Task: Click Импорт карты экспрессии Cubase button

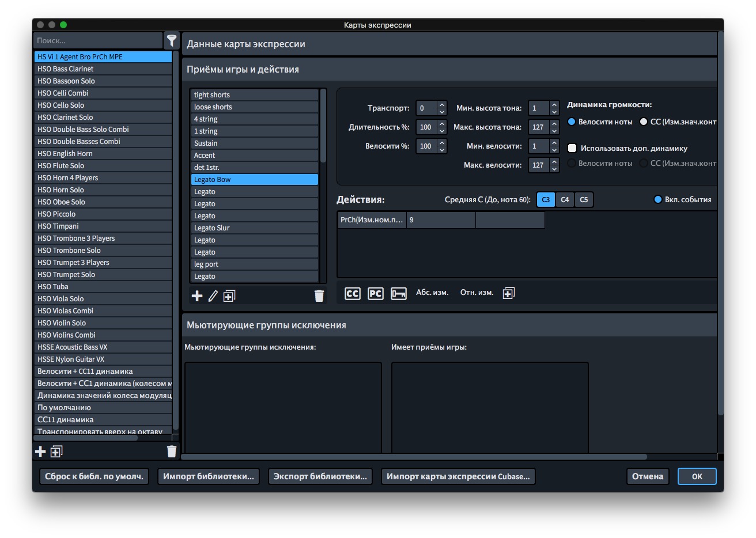Action: 458,476
